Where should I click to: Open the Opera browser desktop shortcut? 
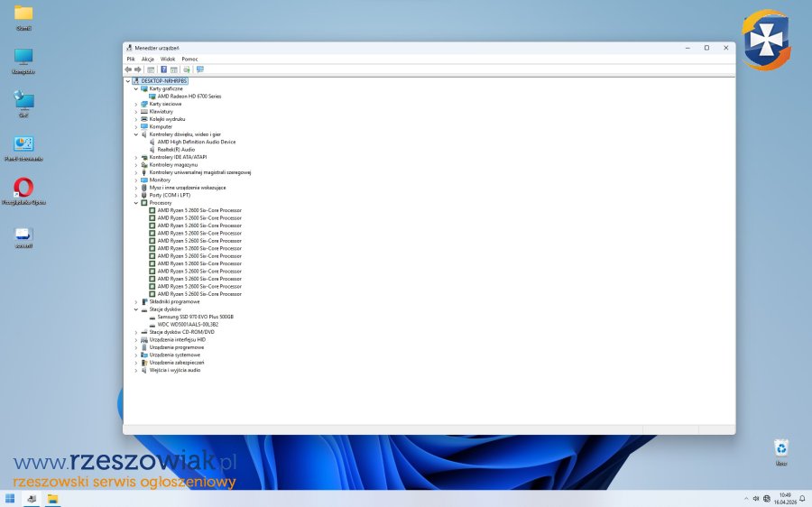point(23,188)
